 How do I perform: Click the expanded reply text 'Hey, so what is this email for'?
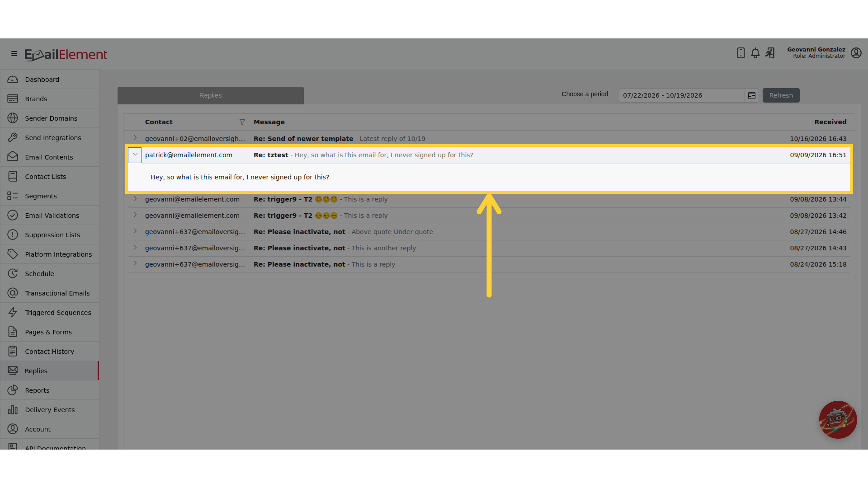coord(240,177)
